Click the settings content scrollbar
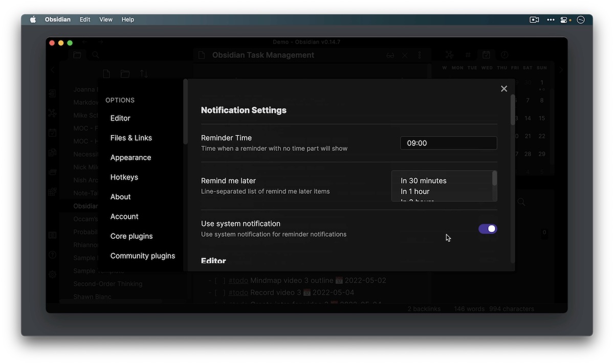This screenshot has width=614, height=364. click(513, 110)
